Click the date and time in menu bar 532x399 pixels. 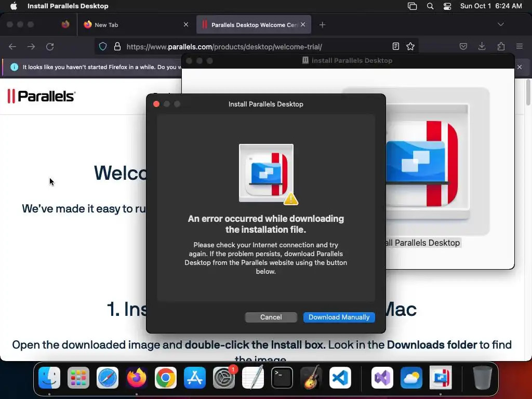(491, 6)
